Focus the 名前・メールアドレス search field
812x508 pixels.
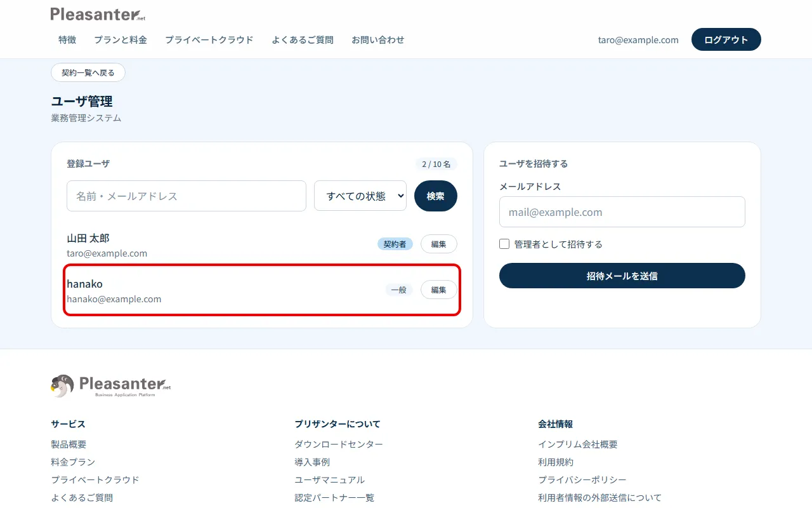point(187,196)
